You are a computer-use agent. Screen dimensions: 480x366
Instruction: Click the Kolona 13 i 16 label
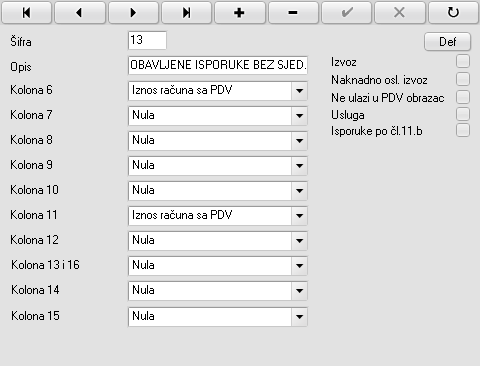point(45,265)
